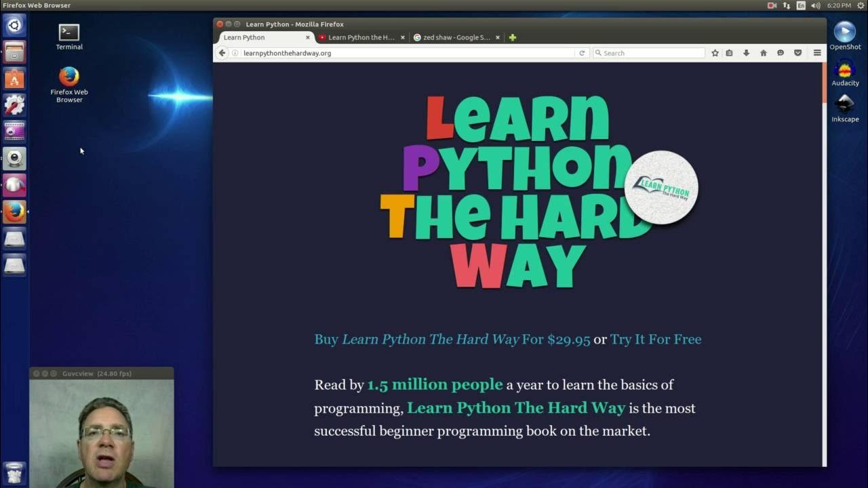The height and width of the screenshot is (488, 868).
Task: Open the network indicator in top panel
Action: (x=787, y=5)
